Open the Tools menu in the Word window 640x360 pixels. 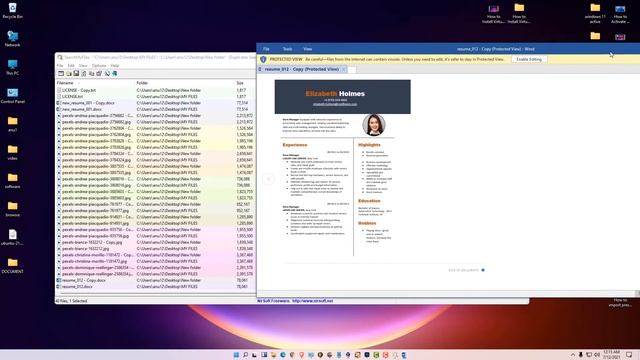287,49
